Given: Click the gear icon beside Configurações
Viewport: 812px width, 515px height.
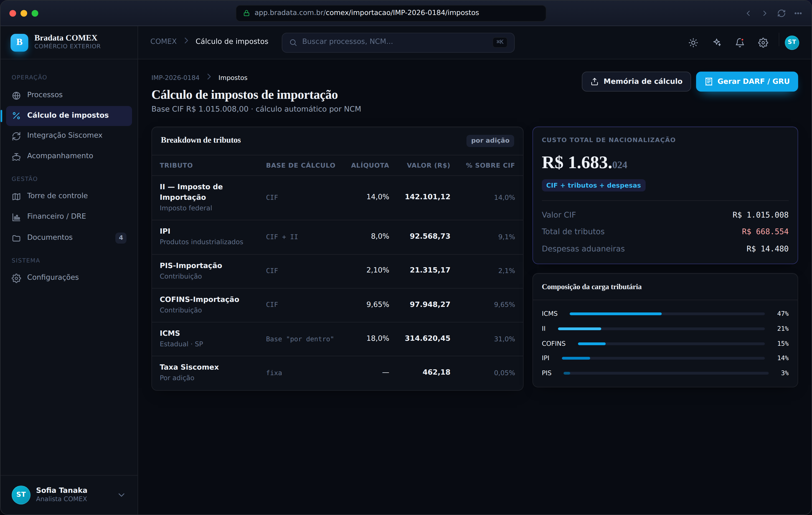Looking at the screenshot, I should [x=16, y=278].
